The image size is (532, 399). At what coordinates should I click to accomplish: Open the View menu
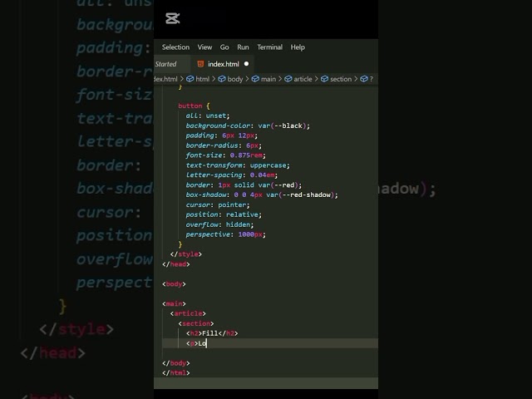point(204,47)
